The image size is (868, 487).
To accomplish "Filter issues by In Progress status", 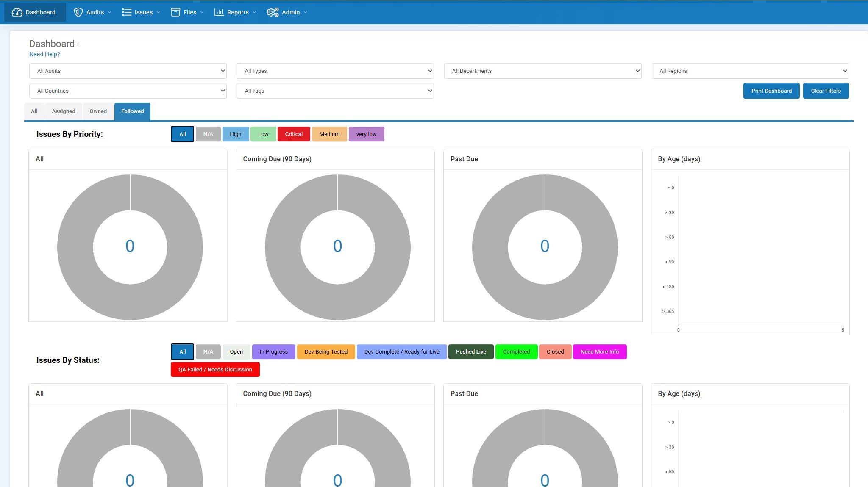I will pos(273,352).
